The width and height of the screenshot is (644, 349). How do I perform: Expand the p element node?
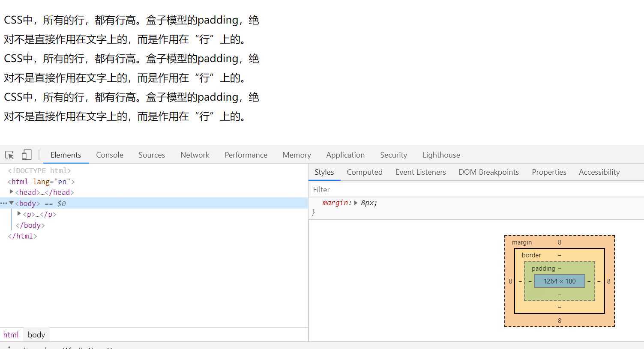(x=19, y=214)
